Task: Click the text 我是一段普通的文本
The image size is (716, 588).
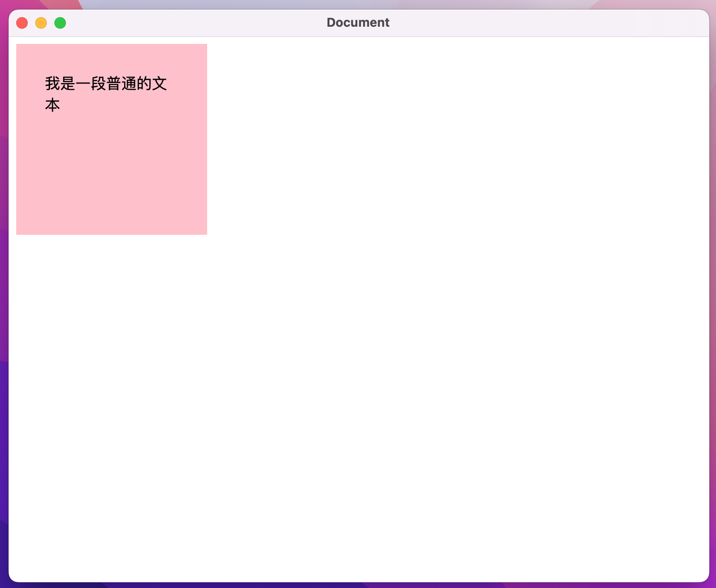Action: point(106,94)
